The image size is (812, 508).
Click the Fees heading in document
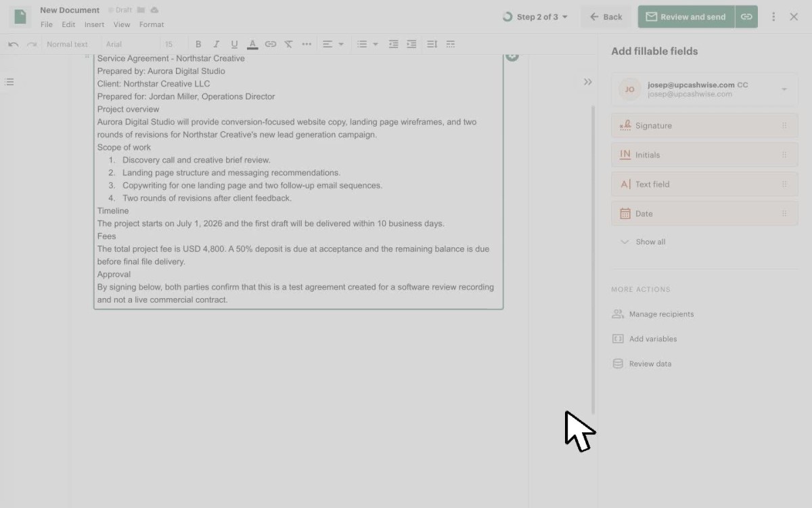pyautogui.click(x=106, y=236)
